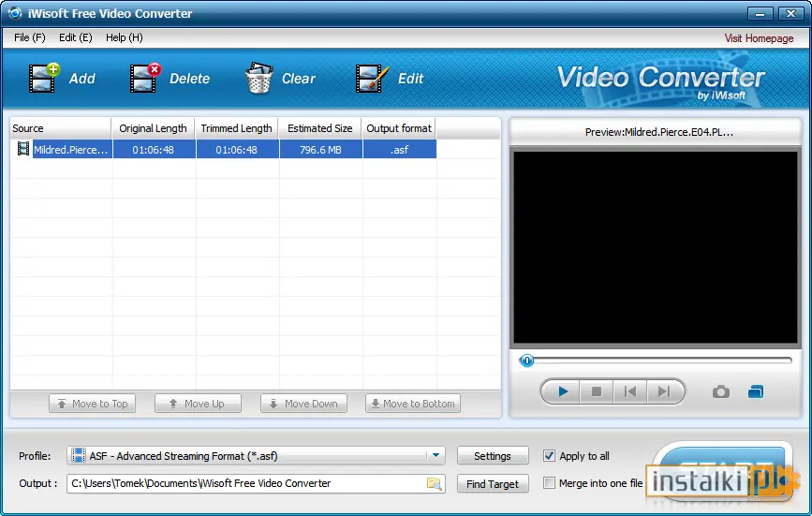Click the Source column header

click(61, 128)
